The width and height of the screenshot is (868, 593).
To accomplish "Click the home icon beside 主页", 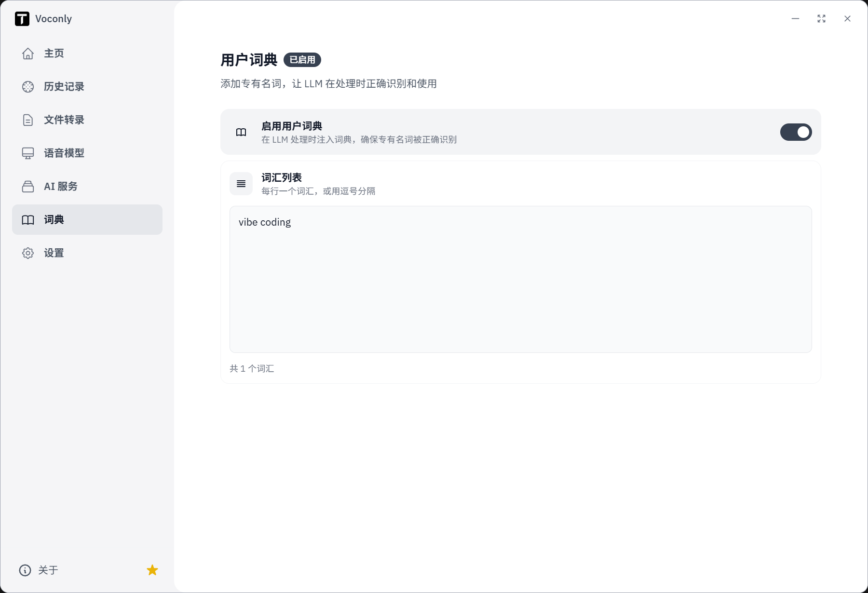I will (x=28, y=54).
